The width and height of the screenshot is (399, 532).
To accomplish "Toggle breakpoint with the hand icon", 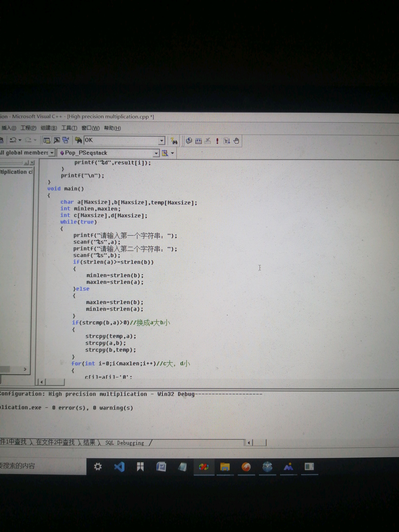I will 236,141.
